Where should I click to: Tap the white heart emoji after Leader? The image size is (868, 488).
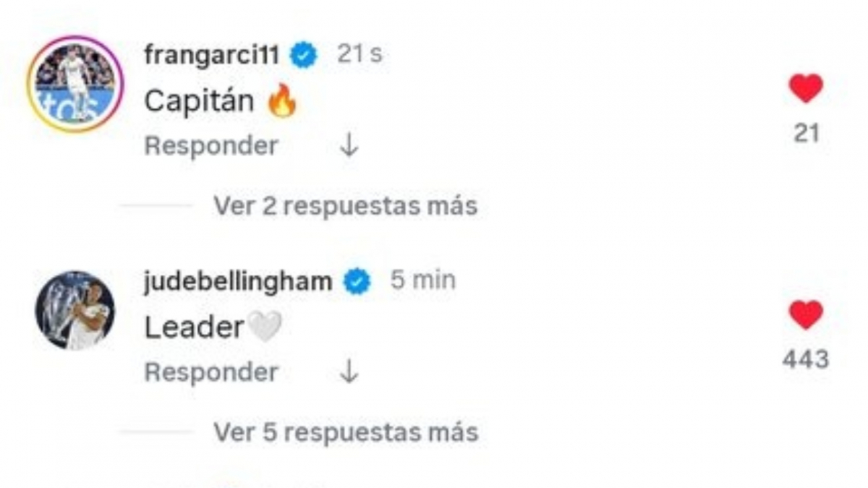pyautogui.click(x=265, y=329)
